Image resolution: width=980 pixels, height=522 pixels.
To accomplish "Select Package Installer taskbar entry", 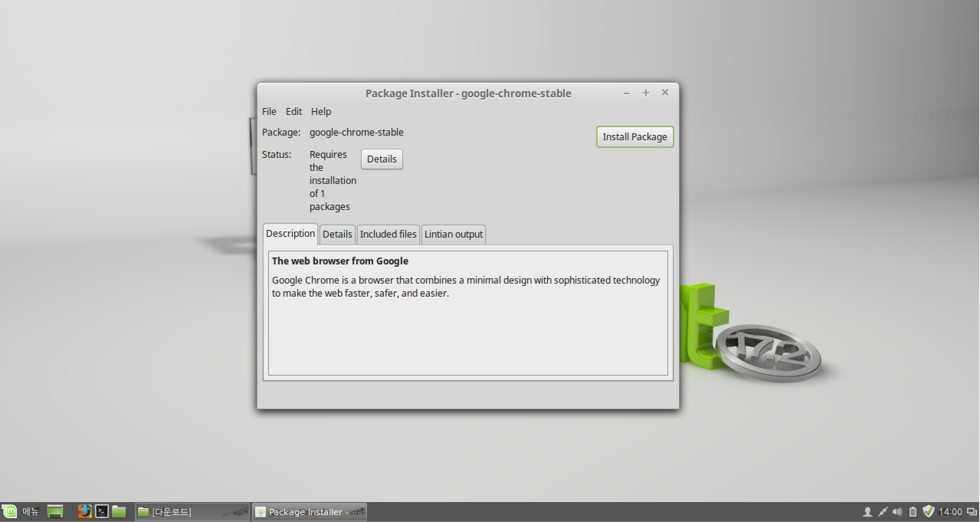I will pyautogui.click(x=309, y=512).
